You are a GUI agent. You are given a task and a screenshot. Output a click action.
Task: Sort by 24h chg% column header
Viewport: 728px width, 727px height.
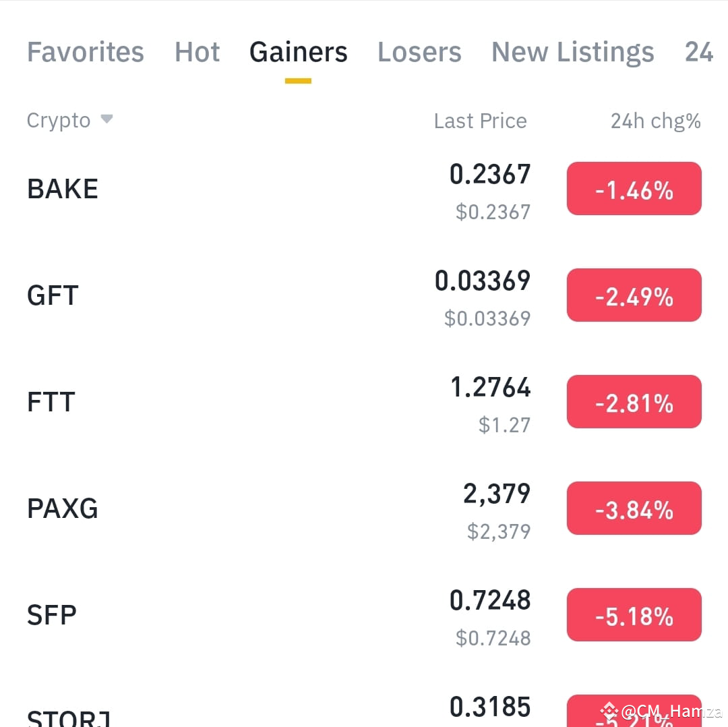pyautogui.click(x=655, y=121)
